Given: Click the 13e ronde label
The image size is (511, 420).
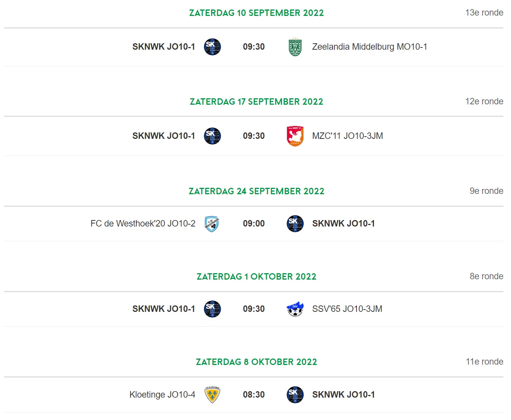Looking at the screenshot, I should pos(484,13).
